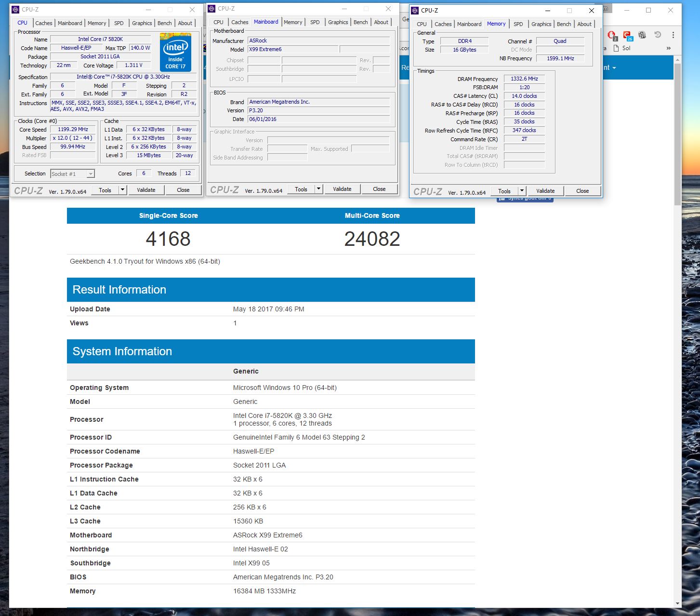Viewport: 700px width, 616px height.
Task: Click the DRAM Frequency value 1332.6 MHz
Action: click(524, 79)
